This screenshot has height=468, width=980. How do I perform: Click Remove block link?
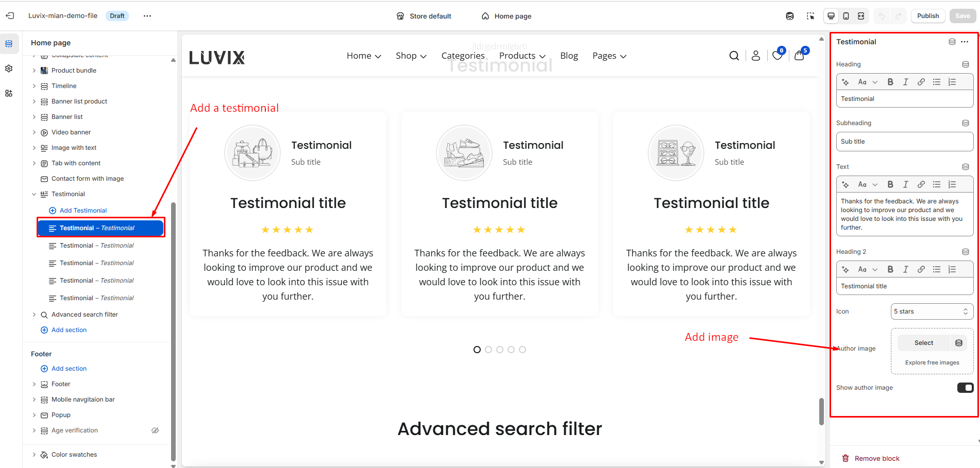(876, 458)
